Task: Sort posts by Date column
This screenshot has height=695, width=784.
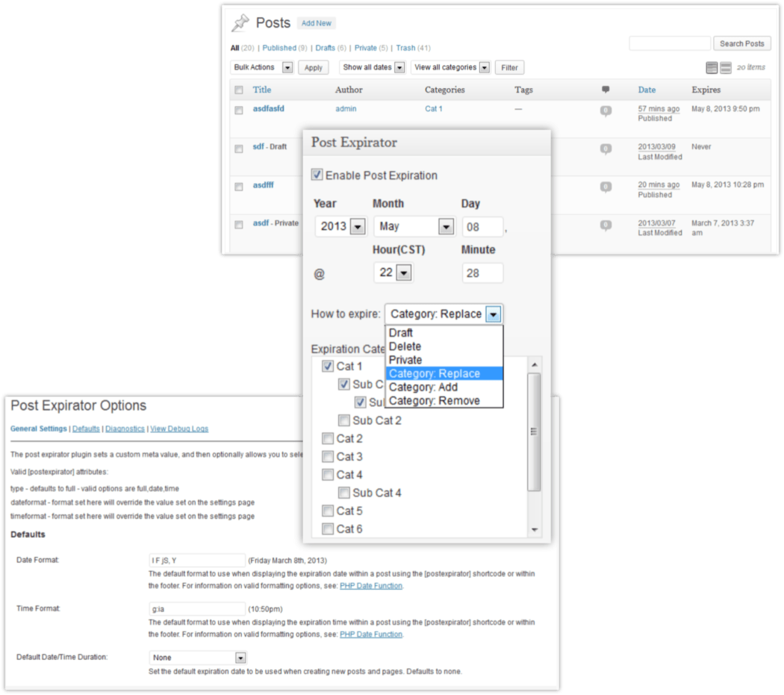Action: (647, 90)
